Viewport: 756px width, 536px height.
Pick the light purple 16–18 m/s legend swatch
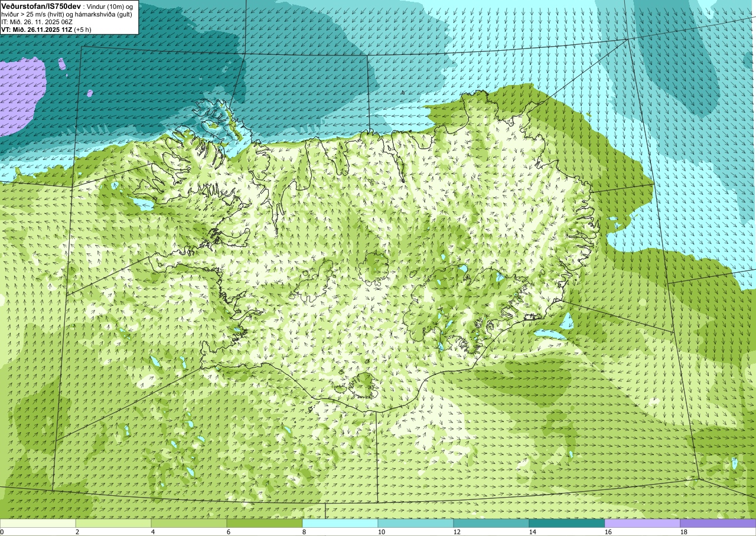643,523
